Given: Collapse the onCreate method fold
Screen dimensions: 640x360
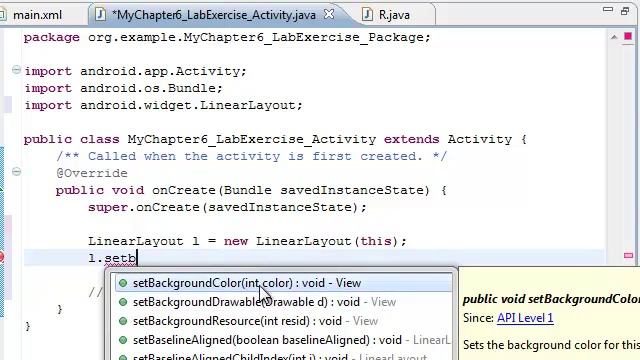Looking at the screenshot, I should click(x=16, y=171).
